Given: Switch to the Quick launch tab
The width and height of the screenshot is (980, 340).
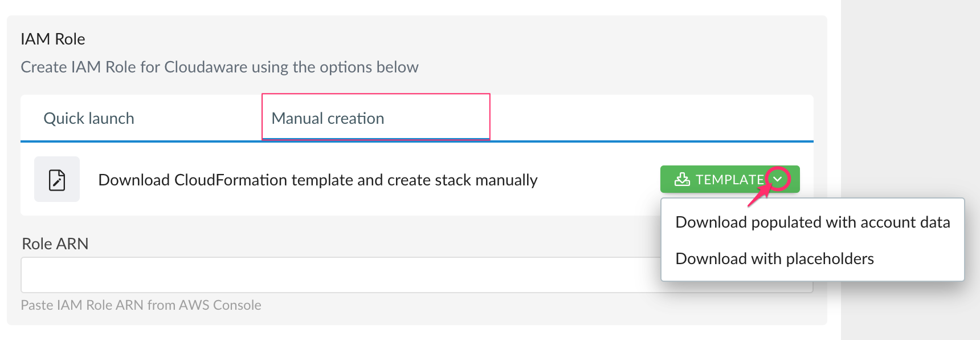Looking at the screenshot, I should tap(89, 118).
